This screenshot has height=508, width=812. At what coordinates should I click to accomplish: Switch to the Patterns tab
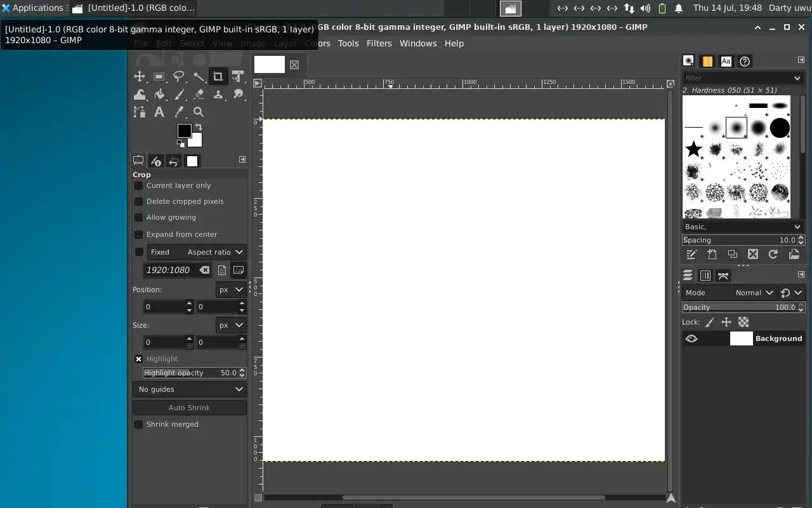707,62
